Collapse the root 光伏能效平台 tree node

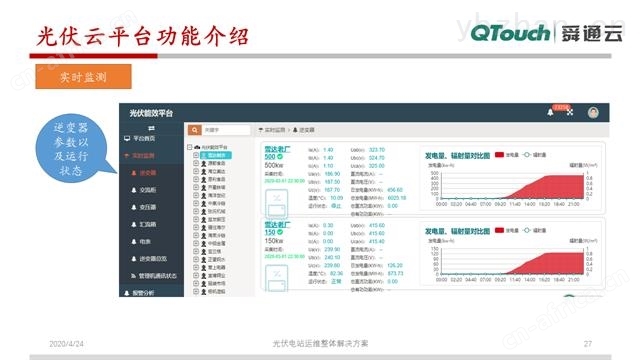pos(190,147)
